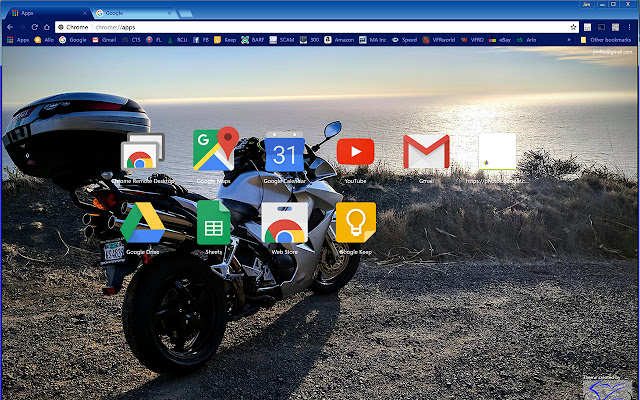Click the signed-in Gmail address at top right
This screenshot has width=640, height=400.
point(612,52)
